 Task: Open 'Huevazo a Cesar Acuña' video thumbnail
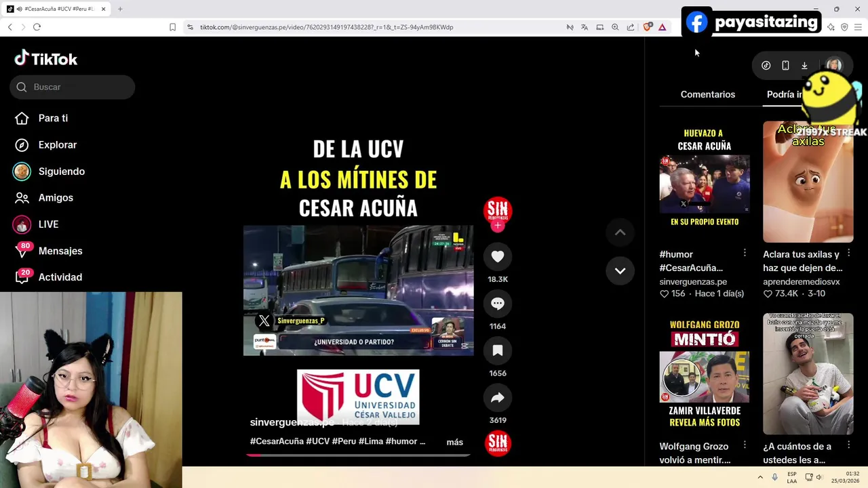[705, 182]
